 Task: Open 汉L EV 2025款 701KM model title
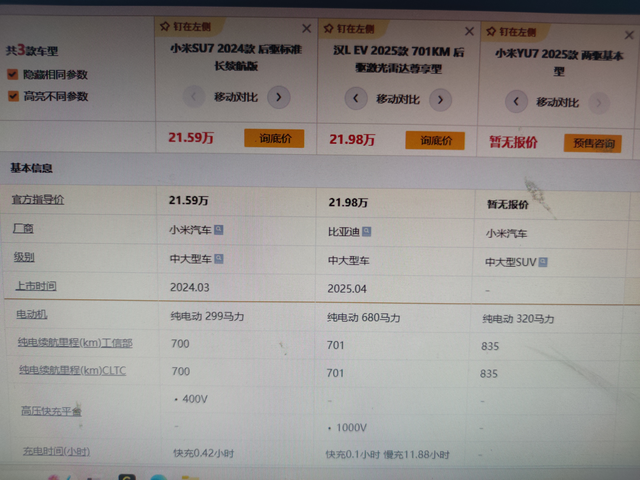click(x=399, y=60)
